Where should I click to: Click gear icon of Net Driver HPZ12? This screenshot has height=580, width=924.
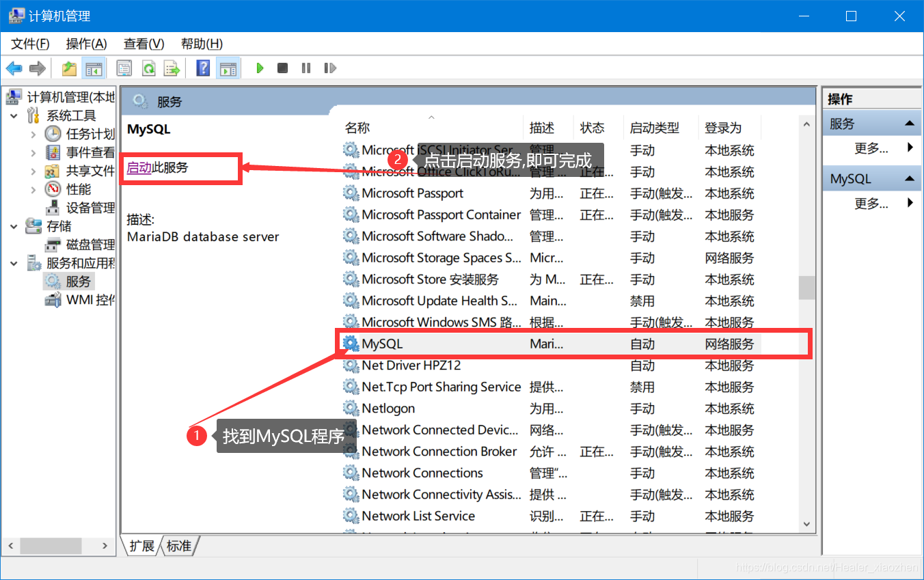point(351,365)
